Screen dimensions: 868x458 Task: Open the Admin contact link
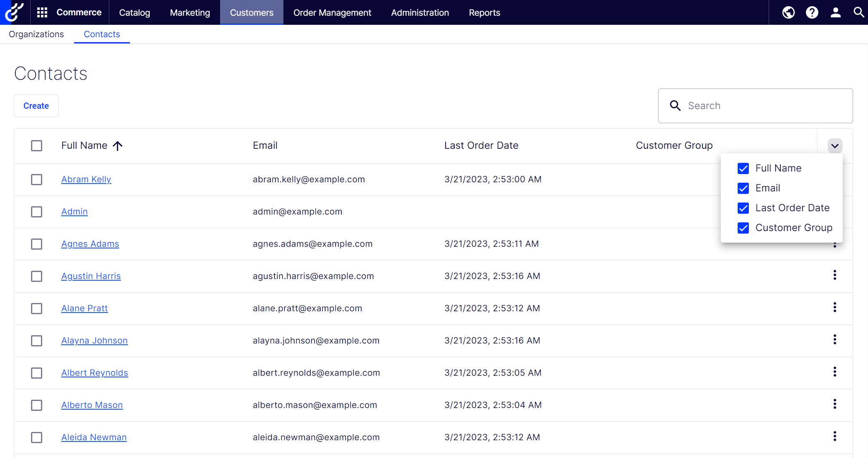(74, 212)
